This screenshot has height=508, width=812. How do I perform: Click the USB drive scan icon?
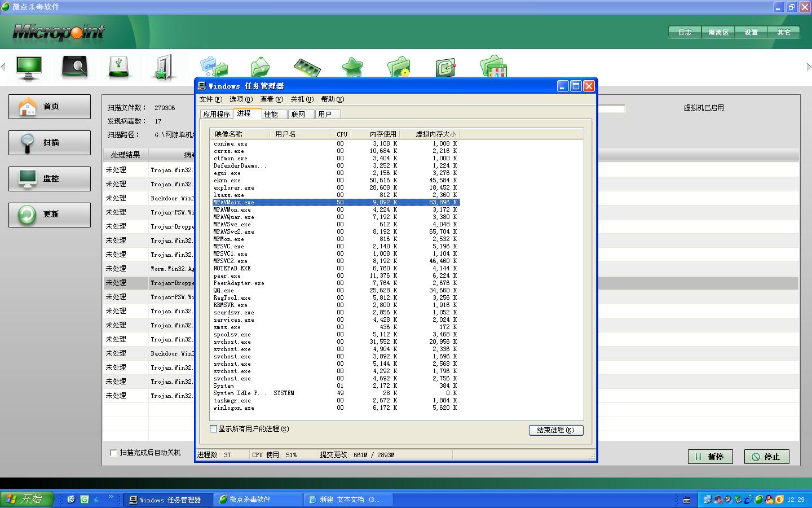pos(119,67)
